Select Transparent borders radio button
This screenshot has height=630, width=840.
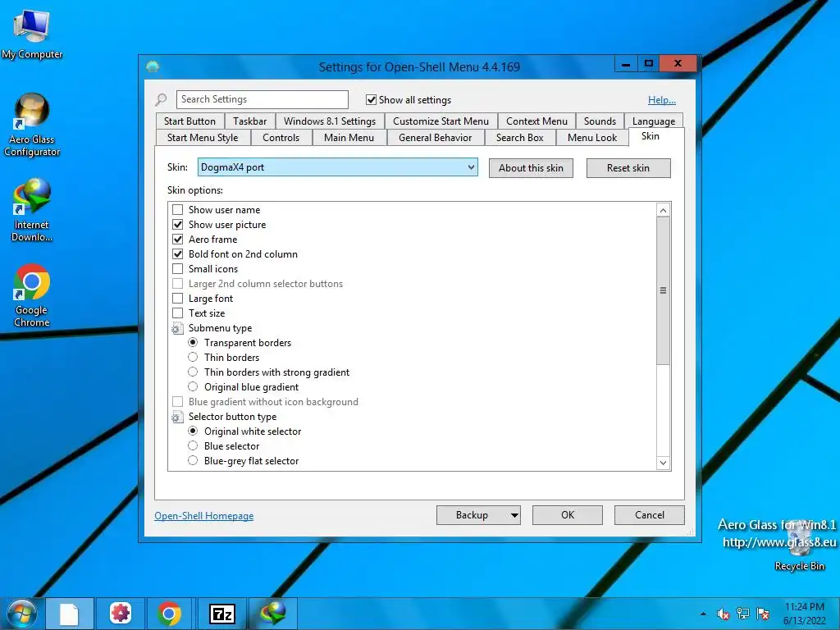coord(193,342)
